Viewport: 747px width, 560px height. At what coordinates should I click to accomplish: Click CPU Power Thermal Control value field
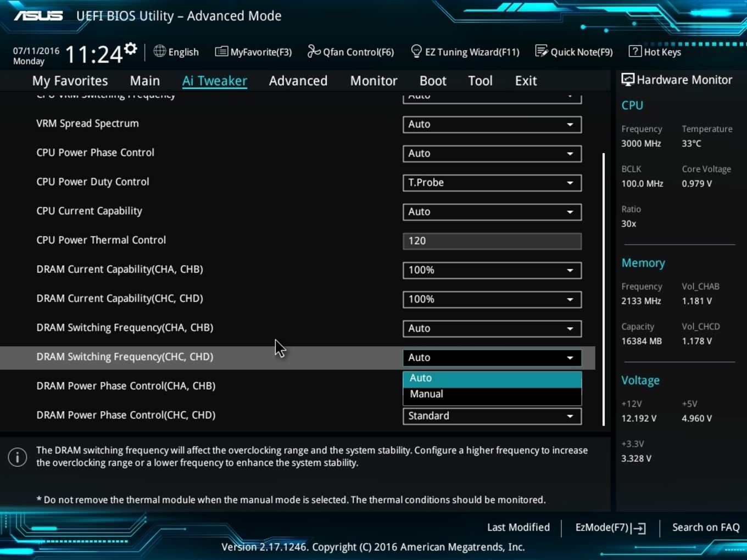(492, 240)
